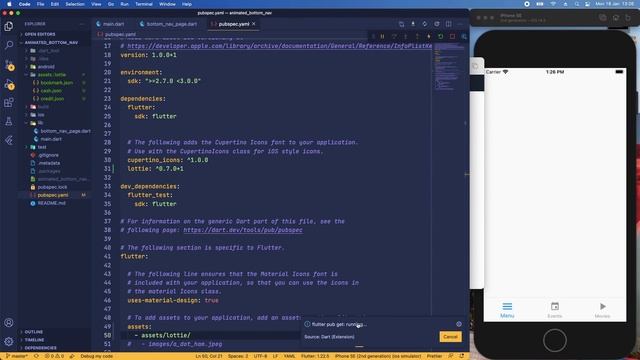This screenshot has width=640, height=360.
Task: Open the Search view in activity bar
Action: pos(9,45)
